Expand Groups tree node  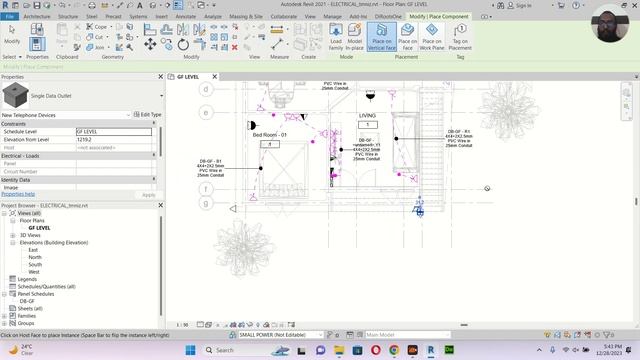tap(4, 323)
